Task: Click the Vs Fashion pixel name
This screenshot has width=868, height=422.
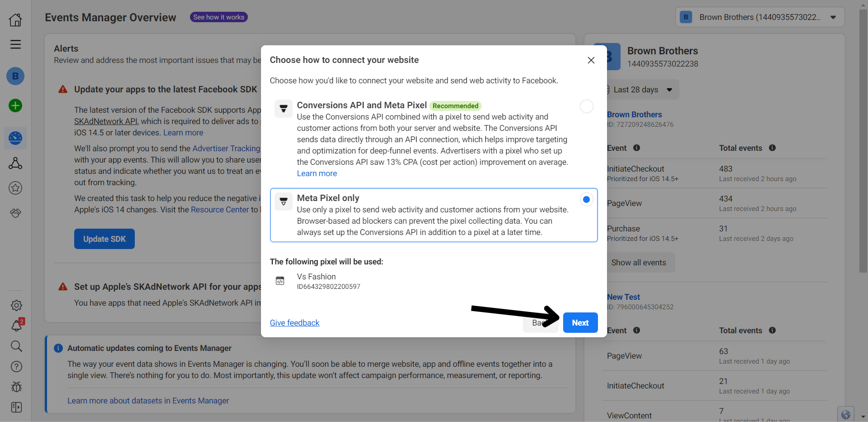Action: tap(316, 277)
